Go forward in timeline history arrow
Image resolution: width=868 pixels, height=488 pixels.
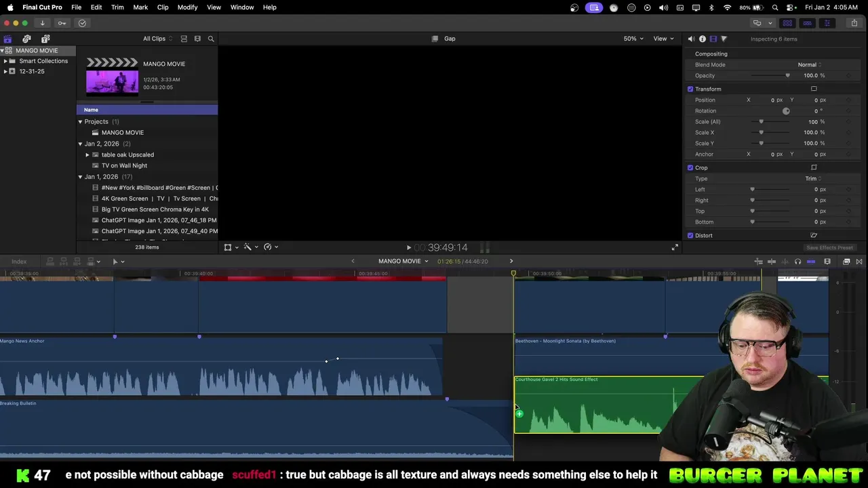tap(511, 262)
